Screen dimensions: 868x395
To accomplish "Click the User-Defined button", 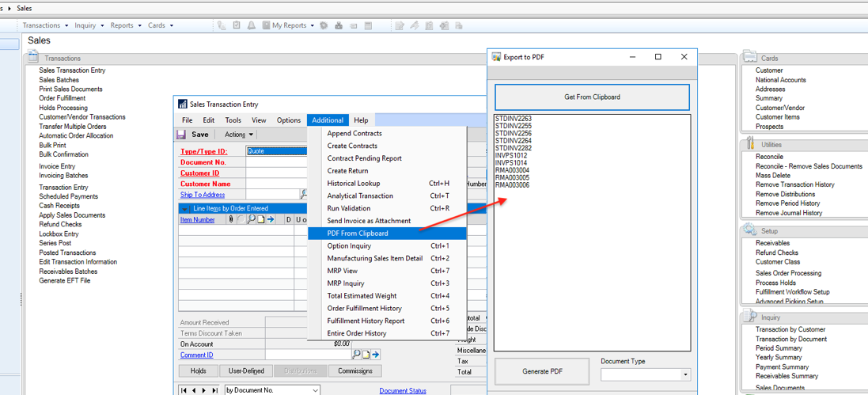I will tap(246, 371).
